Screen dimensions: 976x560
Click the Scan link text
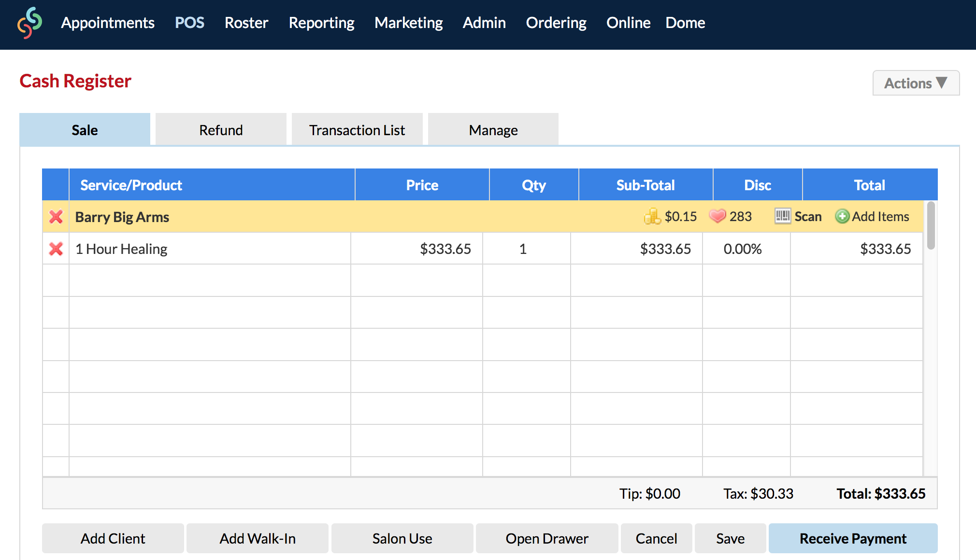point(808,216)
